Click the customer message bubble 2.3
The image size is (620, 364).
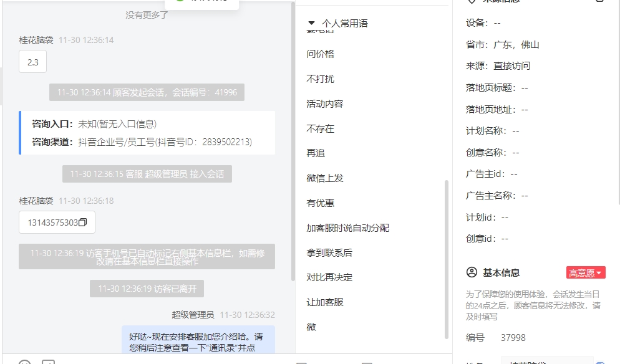tap(33, 62)
